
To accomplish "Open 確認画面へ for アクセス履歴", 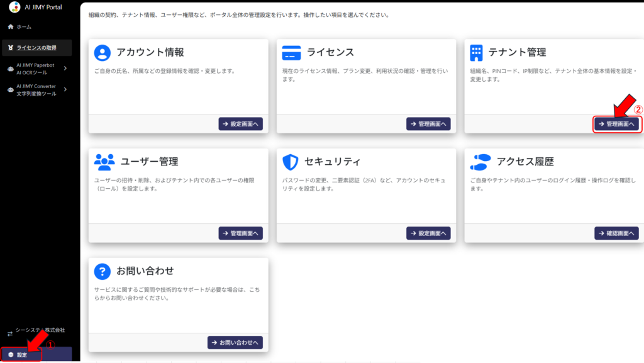I will [x=616, y=233].
